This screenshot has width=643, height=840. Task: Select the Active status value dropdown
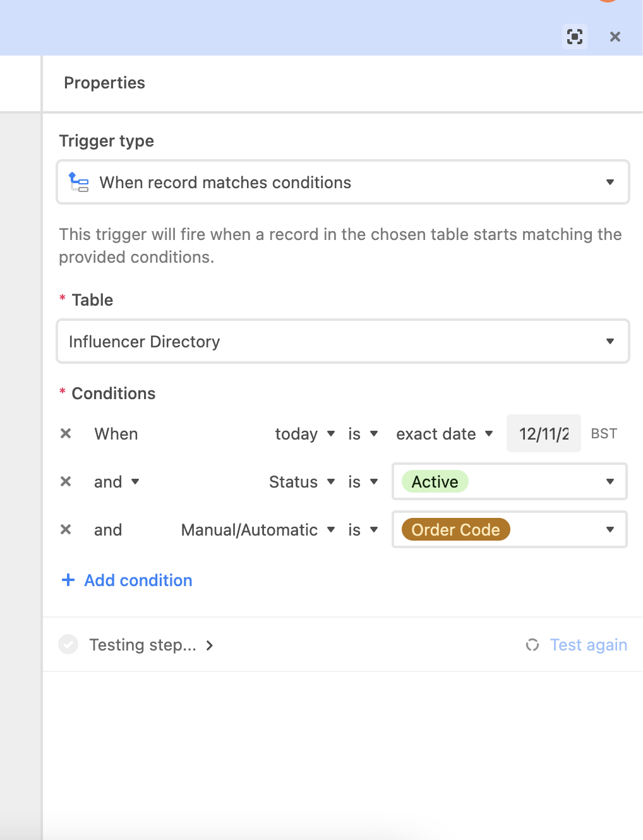(509, 481)
